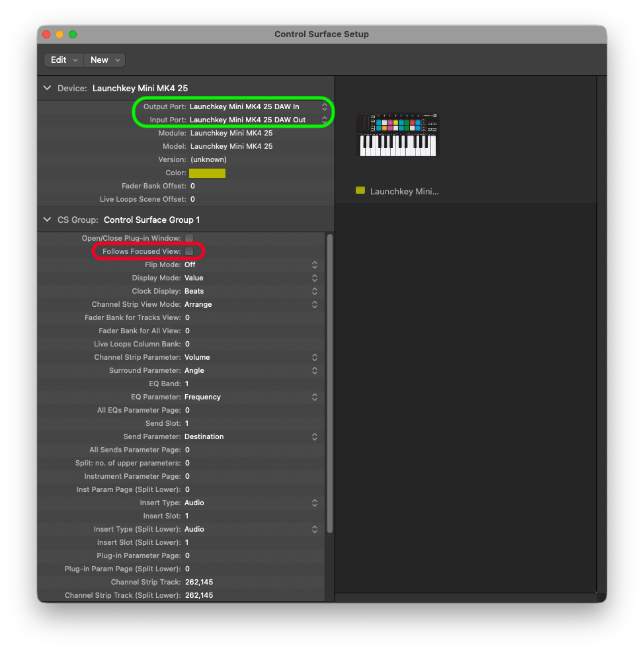
Task: Click the Control Surface Group 1 name
Action: click(152, 220)
